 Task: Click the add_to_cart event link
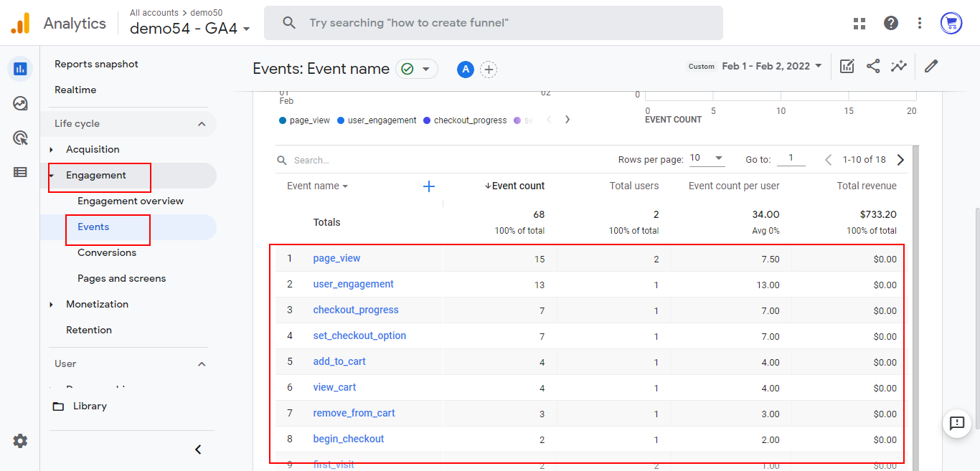[x=339, y=361]
